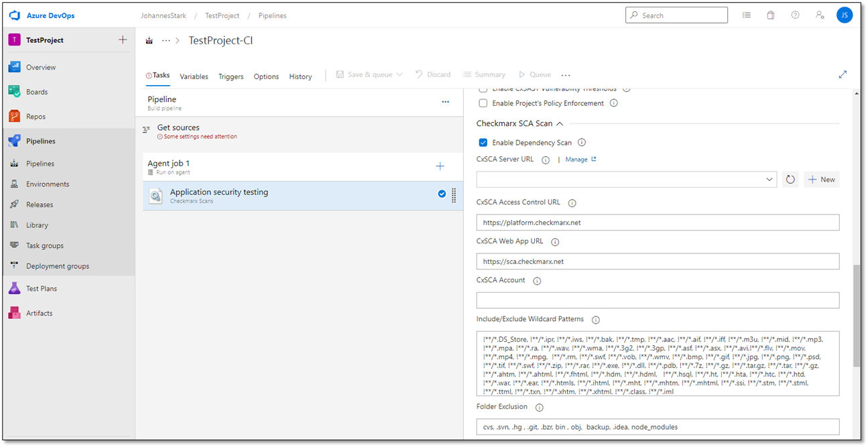Screen dimensions: 868x447
Task: Click the plus icon next to TestProject
Action: click(x=123, y=40)
